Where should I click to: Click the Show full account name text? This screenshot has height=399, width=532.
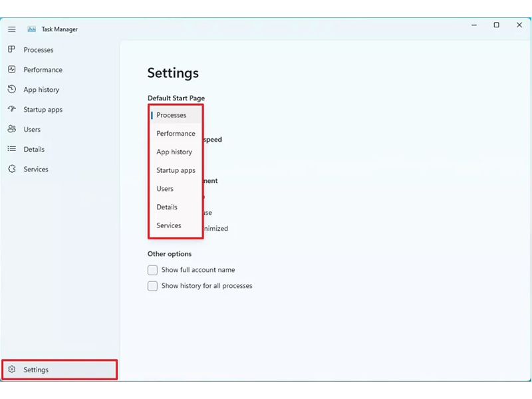pos(198,270)
